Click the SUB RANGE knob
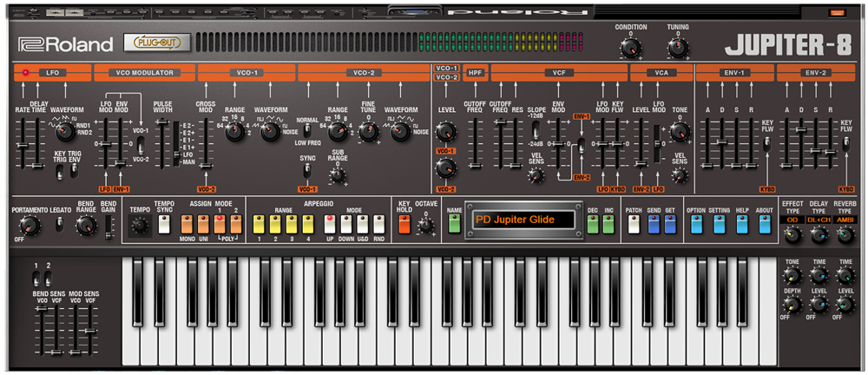Screen dimensions: 868x375 pyautogui.click(x=337, y=175)
